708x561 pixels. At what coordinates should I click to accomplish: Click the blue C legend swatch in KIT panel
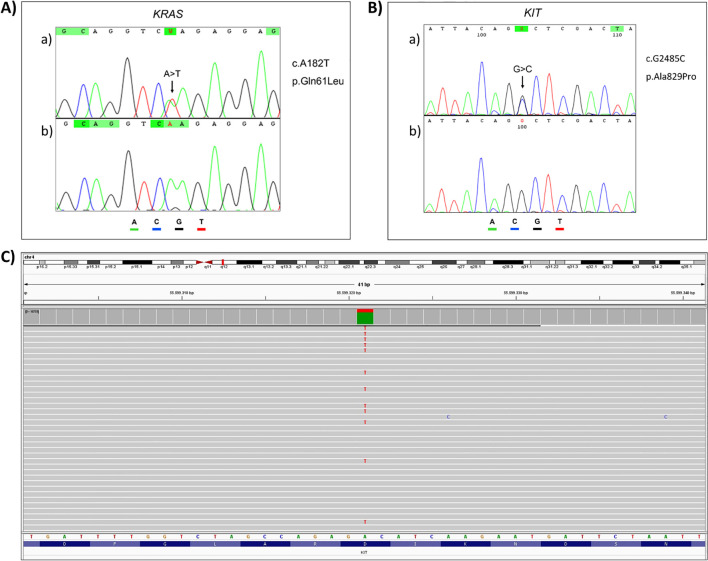click(x=514, y=229)
